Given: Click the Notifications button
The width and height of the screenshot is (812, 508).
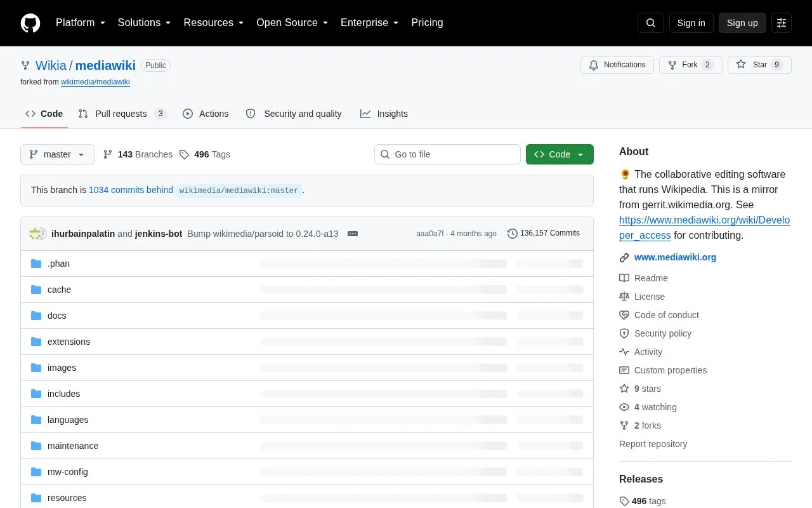Looking at the screenshot, I should (x=617, y=65).
